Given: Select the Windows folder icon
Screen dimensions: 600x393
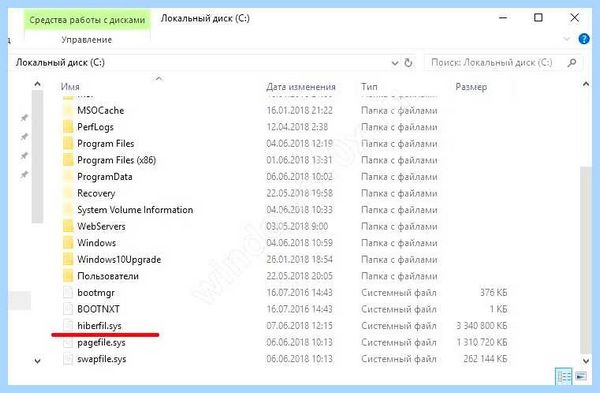Looking at the screenshot, I should [68, 243].
